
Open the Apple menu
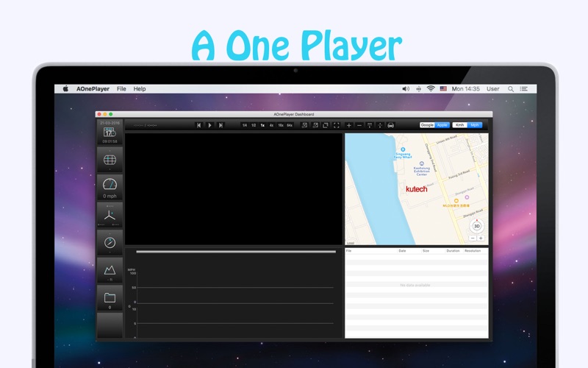[x=65, y=89]
